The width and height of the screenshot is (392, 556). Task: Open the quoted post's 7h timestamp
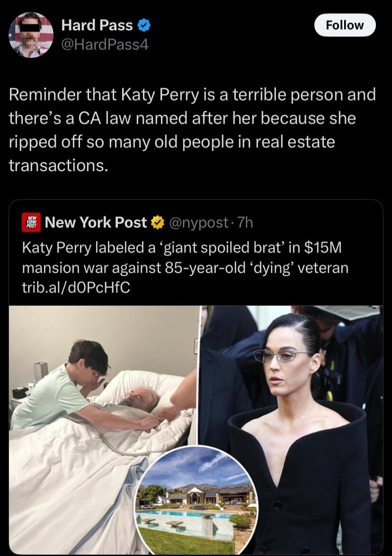(x=245, y=222)
